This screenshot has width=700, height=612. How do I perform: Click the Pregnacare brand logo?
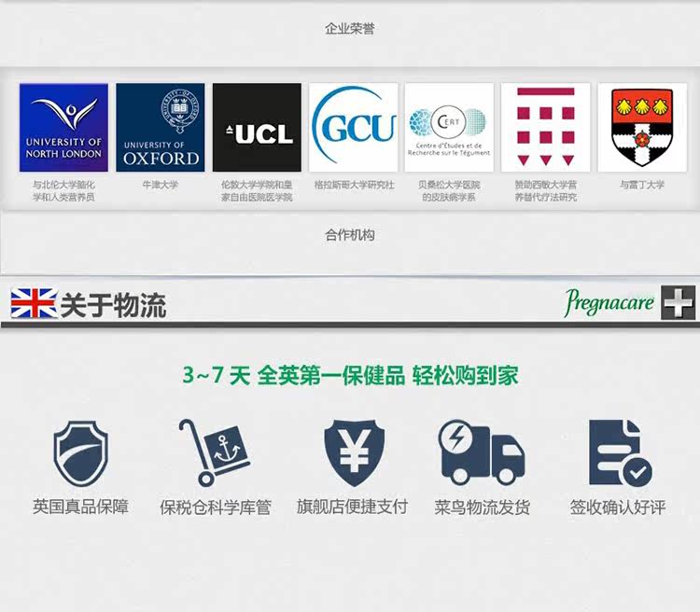609,302
